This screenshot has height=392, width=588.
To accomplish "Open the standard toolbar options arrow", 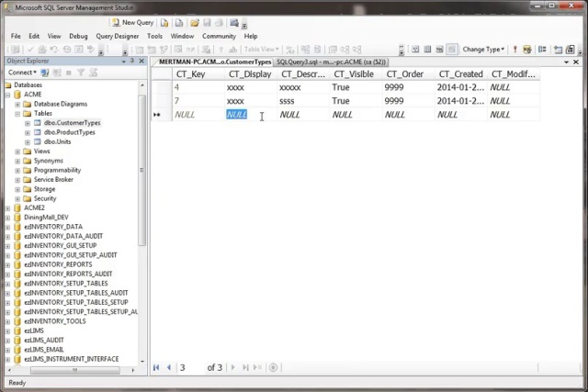I will point(244,26).
